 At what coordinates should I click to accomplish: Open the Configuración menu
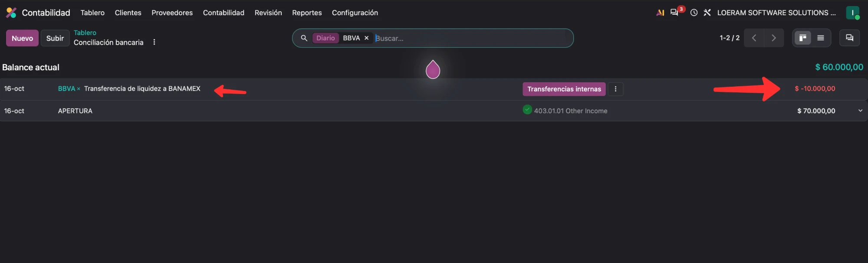point(355,13)
